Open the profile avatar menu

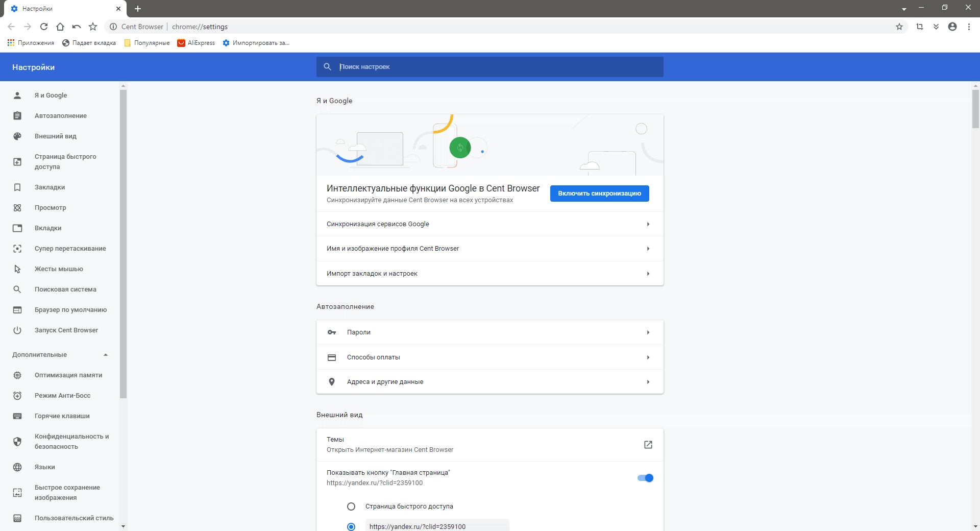(x=952, y=27)
